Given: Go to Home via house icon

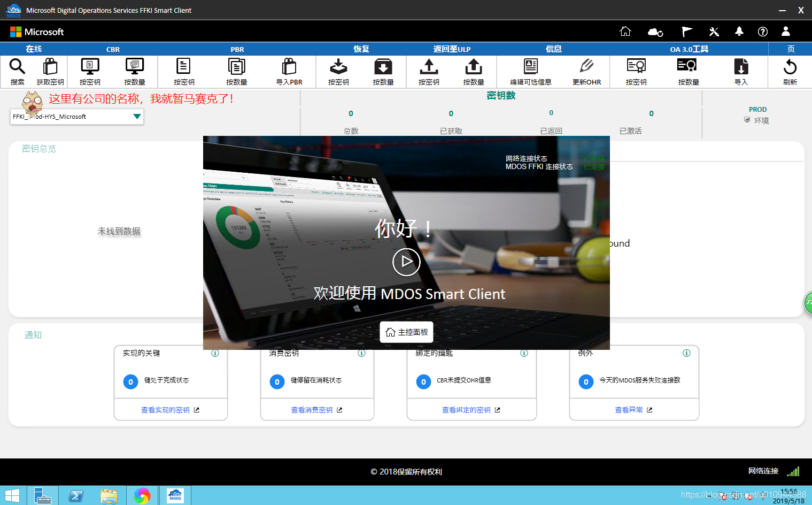Looking at the screenshot, I should point(625,32).
